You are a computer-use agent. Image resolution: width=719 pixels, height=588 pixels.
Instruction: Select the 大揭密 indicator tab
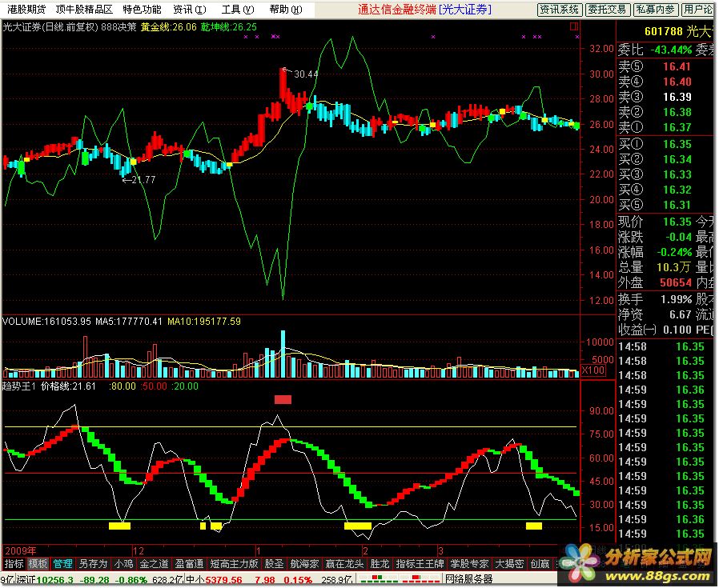coord(509,564)
